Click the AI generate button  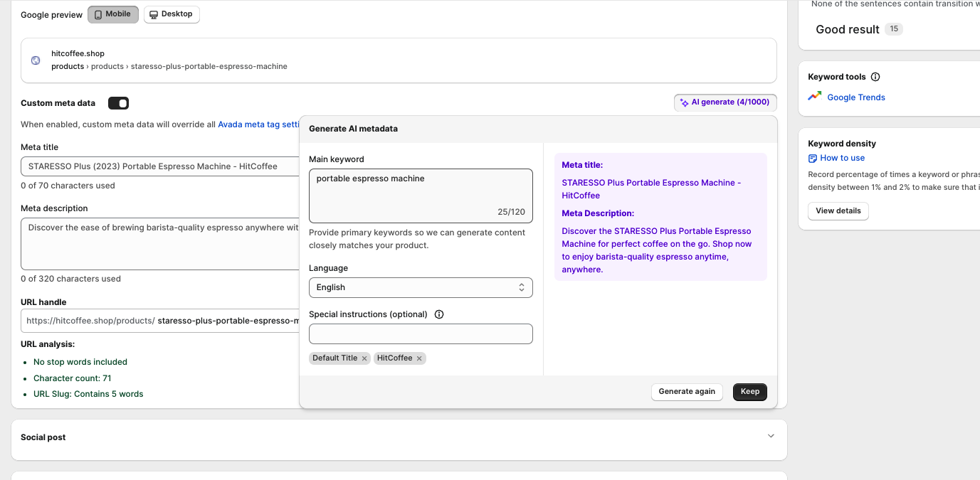[725, 102]
